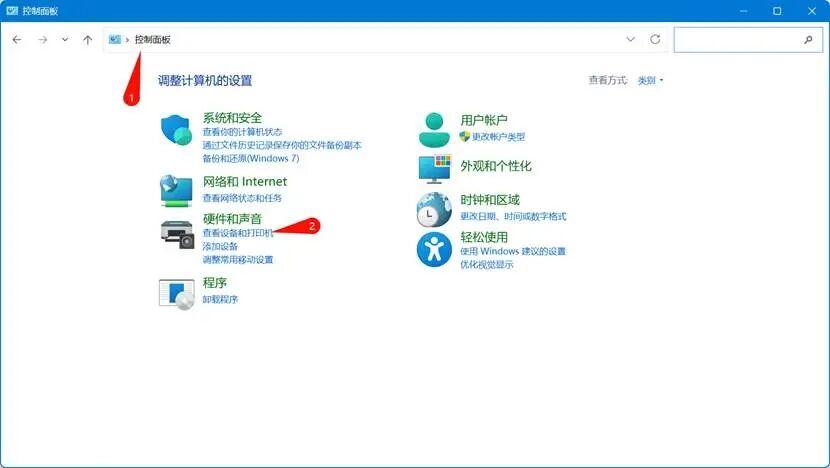Click the 硬件和声音 printer icon
Image resolution: width=830 pixels, height=468 pixels.
tap(177, 234)
